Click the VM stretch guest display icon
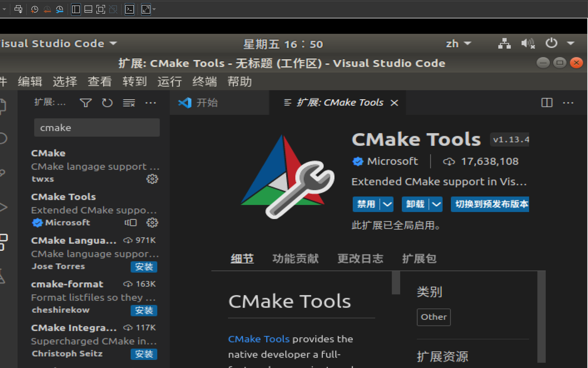This screenshot has width=588, height=368. tap(146, 10)
